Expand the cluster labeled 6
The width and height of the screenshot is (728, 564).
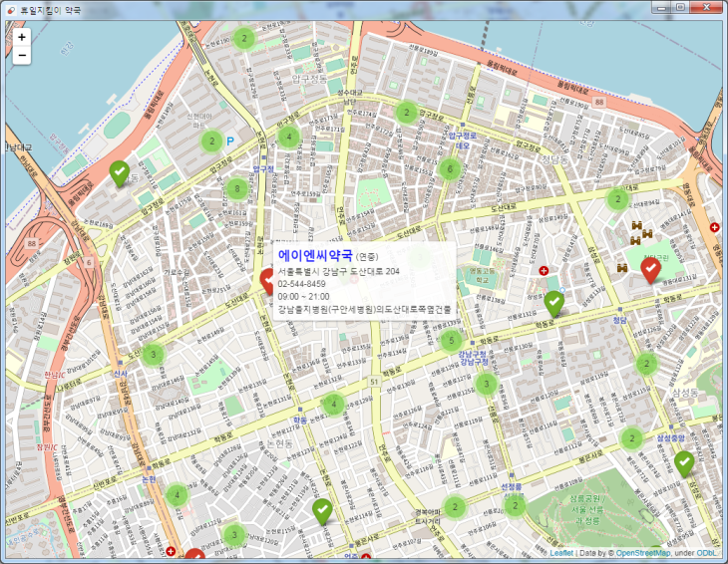pos(450,169)
